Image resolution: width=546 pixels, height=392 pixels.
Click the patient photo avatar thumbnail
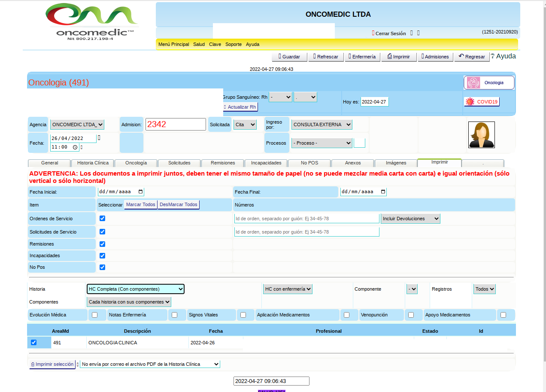[x=481, y=135]
